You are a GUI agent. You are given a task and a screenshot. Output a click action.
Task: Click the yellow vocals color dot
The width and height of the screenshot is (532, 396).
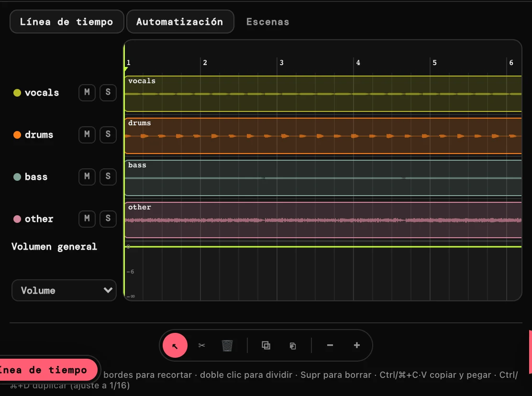[x=17, y=93]
